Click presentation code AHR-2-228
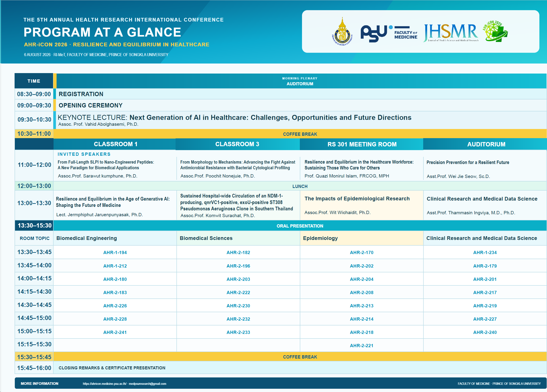 115,319
